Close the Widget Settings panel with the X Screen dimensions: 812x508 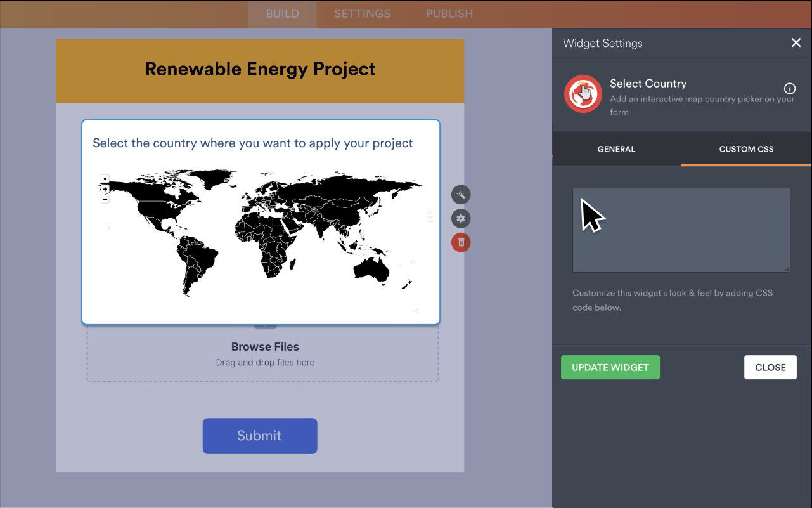pyautogui.click(x=796, y=42)
